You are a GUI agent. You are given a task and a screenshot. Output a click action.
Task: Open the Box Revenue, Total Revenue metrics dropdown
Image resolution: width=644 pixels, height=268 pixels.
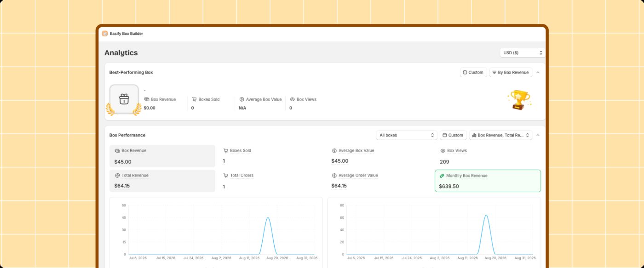(500, 135)
